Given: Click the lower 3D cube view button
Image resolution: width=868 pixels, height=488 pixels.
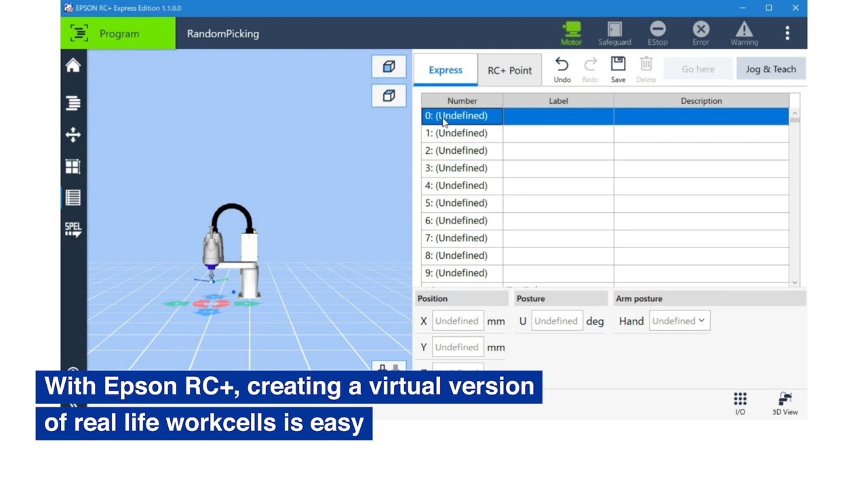Looking at the screenshot, I should (x=389, y=96).
